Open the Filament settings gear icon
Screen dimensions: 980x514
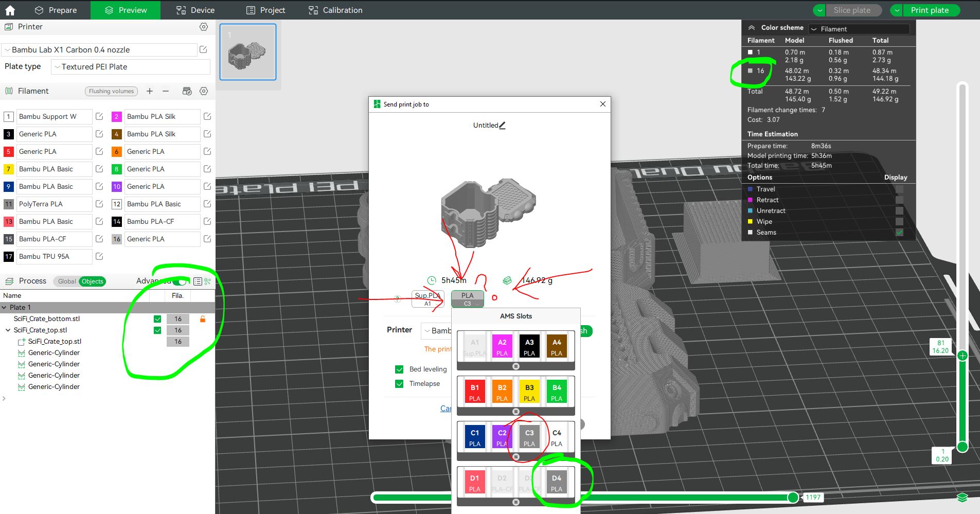tap(204, 91)
